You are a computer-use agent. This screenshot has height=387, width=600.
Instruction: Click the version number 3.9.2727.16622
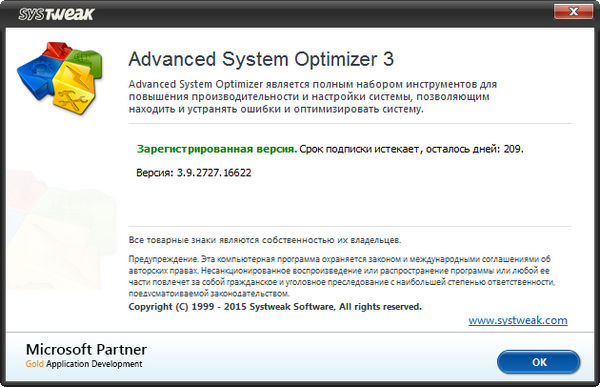point(214,173)
